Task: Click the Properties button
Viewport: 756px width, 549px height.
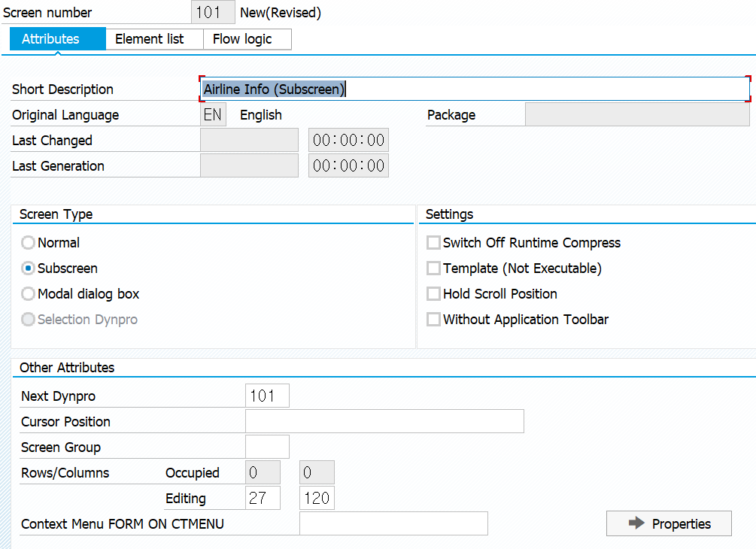Action: 669,523
